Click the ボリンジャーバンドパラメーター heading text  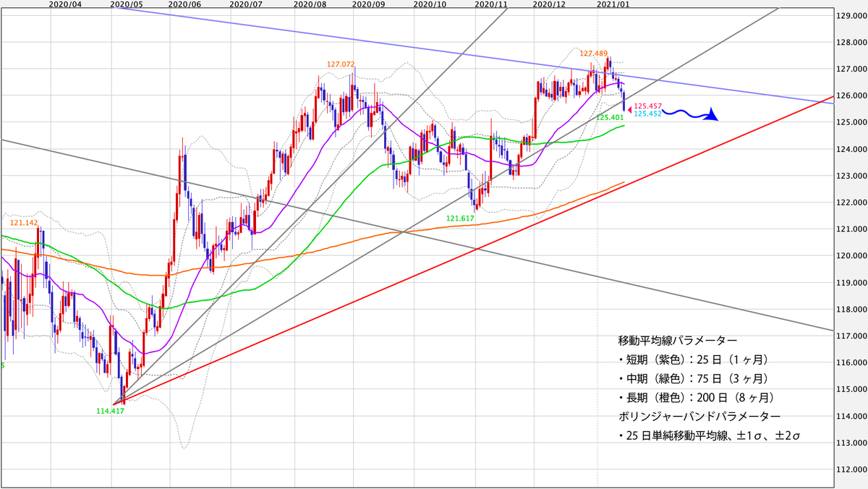pos(699,417)
